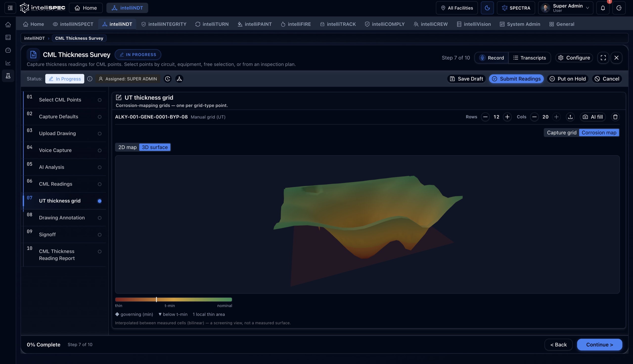633x364 pixels.
Task: Switch to Capture grid view
Action: [x=562, y=133]
